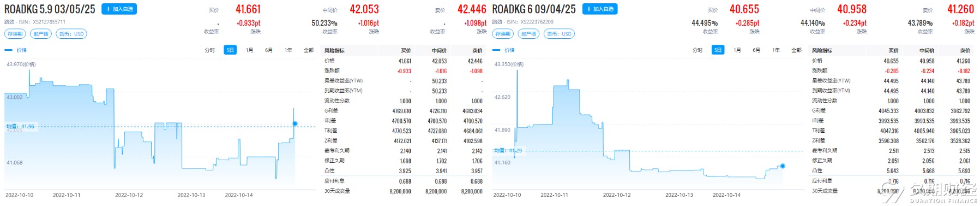This screenshot has height=206, width=980.
Task: Click 地产债 tag under ROADKG 5.9 bond
Action: pyautogui.click(x=41, y=34)
